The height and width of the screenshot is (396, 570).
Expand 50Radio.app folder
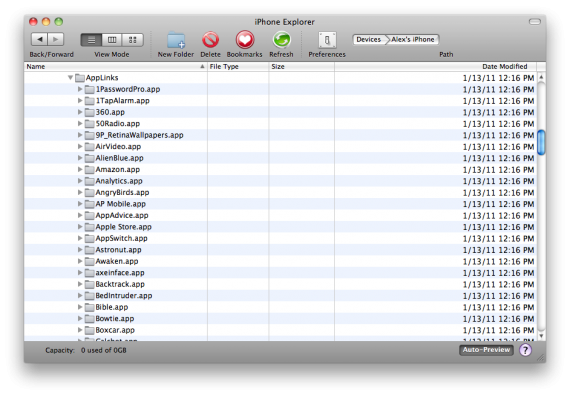tap(80, 123)
